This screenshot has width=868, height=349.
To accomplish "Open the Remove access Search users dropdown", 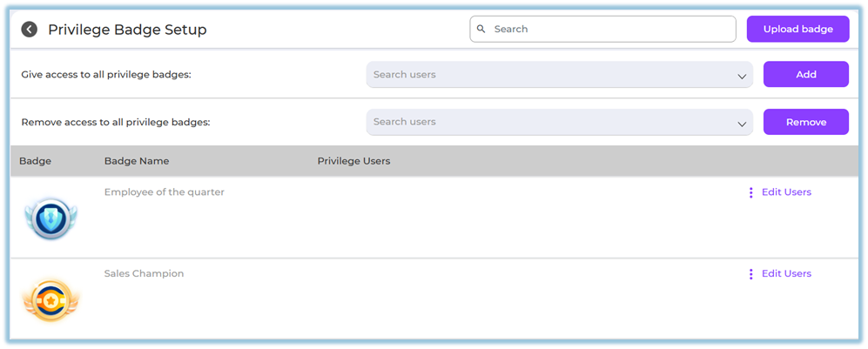I will pyautogui.click(x=548, y=122).
